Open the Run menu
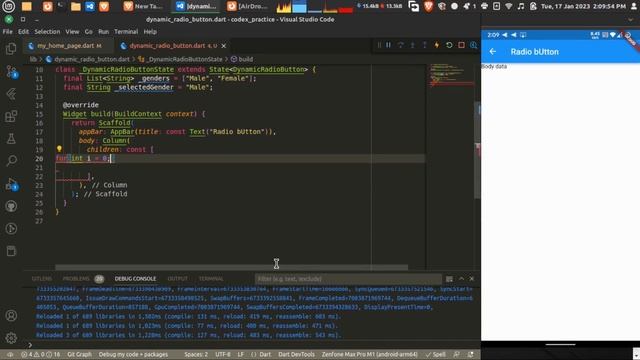Viewport: 640px width, 360px height. click(x=103, y=31)
